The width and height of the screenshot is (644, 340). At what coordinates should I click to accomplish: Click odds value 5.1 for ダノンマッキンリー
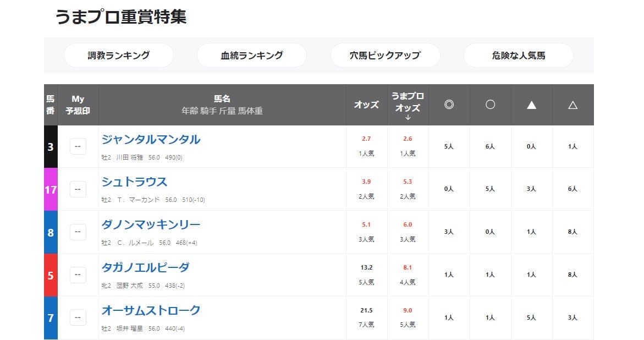point(366,224)
